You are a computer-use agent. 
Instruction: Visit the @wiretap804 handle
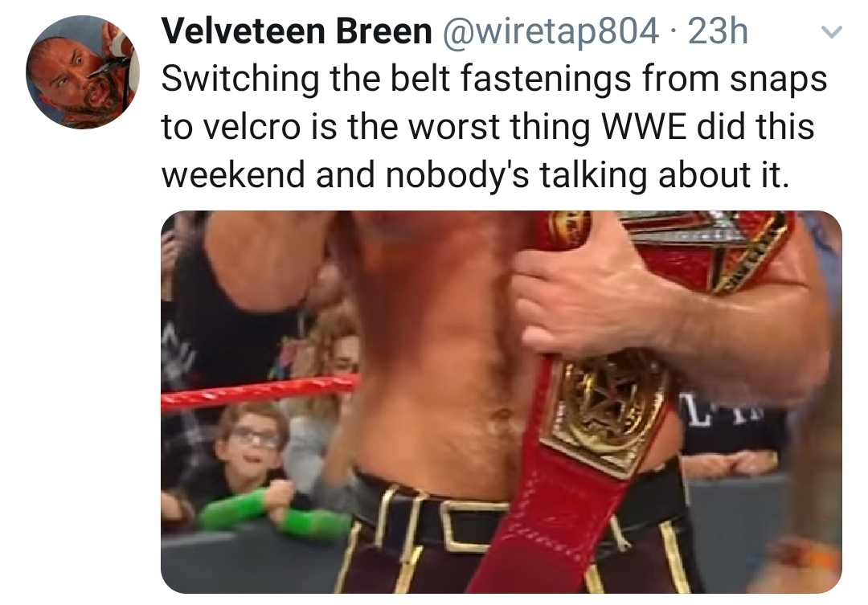(550, 31)
